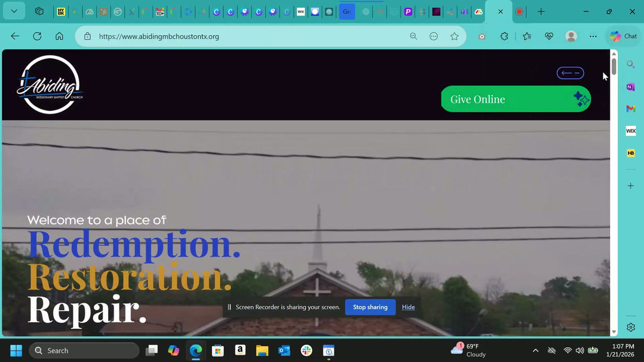The image size is (644, 362).
Task: Refresh the current page
Action: 37,36
